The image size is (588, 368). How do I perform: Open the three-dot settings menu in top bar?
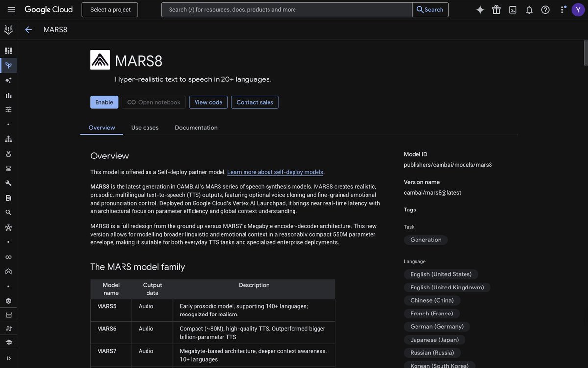[x=562, y=10]
